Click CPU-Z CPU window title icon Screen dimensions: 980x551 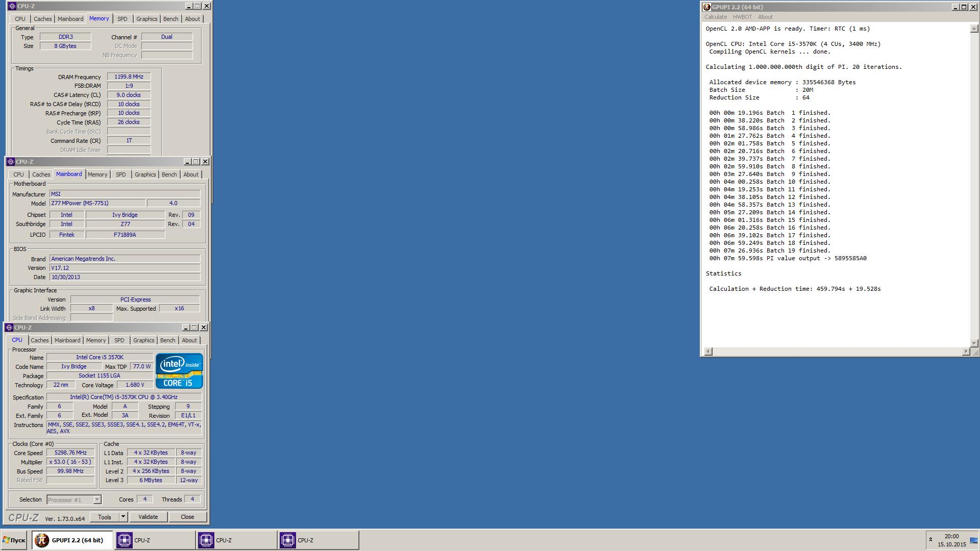[x=9, y=328]
